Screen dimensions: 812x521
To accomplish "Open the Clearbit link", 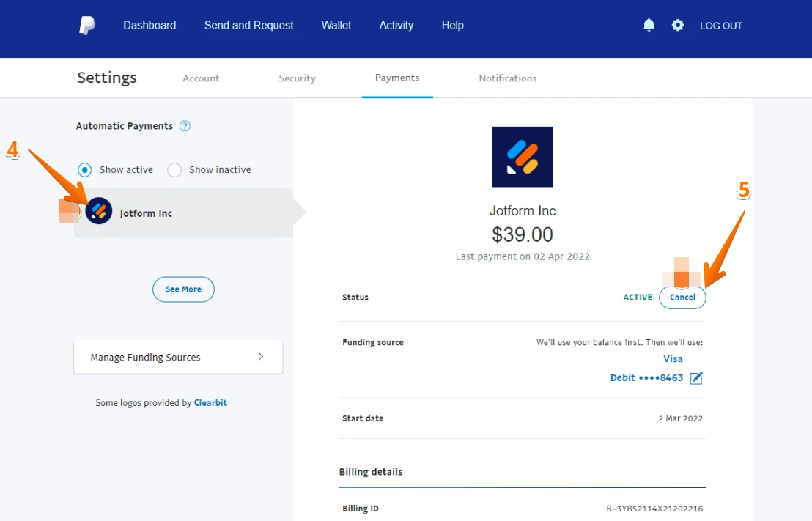I will (210, 402).
